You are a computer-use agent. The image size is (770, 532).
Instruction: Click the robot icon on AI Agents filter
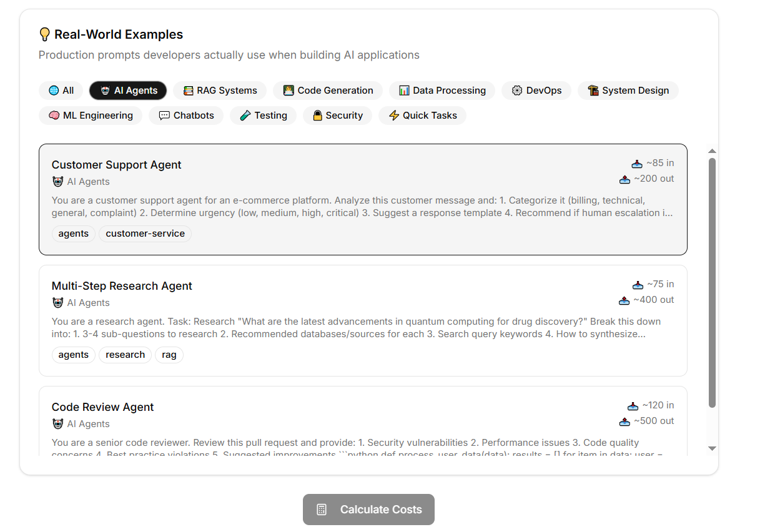point(105,91)
